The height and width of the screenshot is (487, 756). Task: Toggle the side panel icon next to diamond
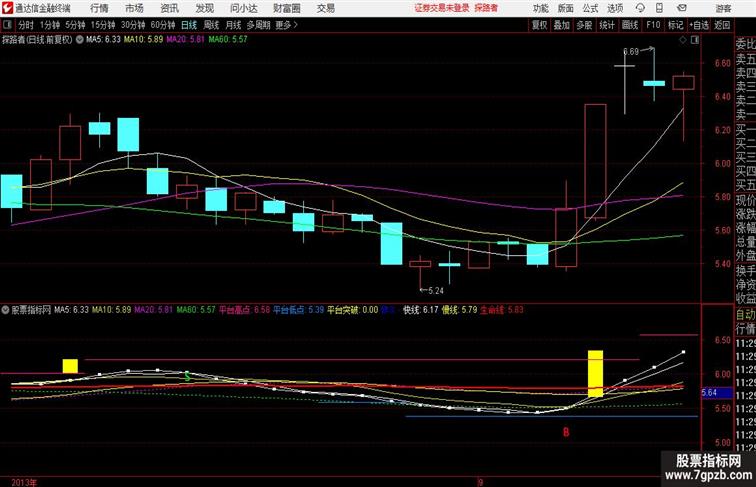695,40
